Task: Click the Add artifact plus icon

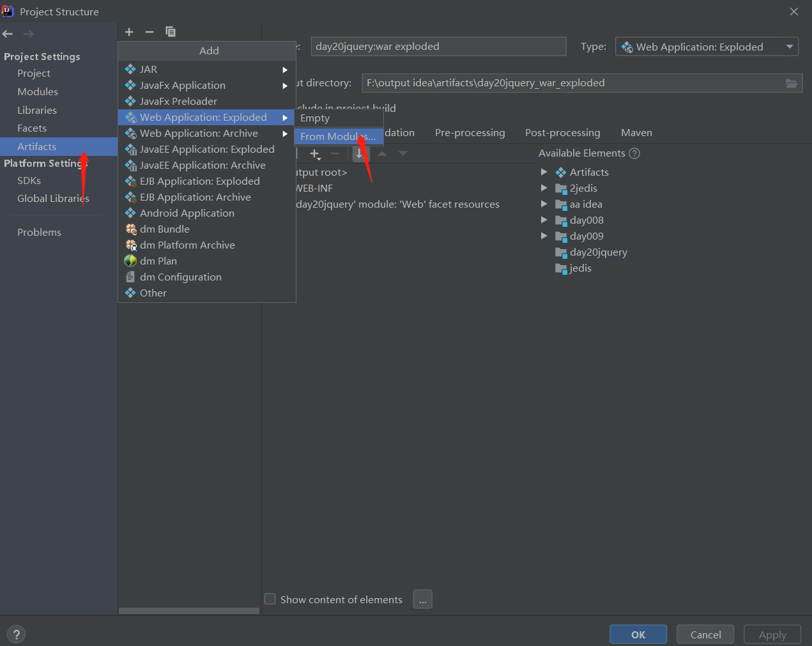Action: click(129, 32)
